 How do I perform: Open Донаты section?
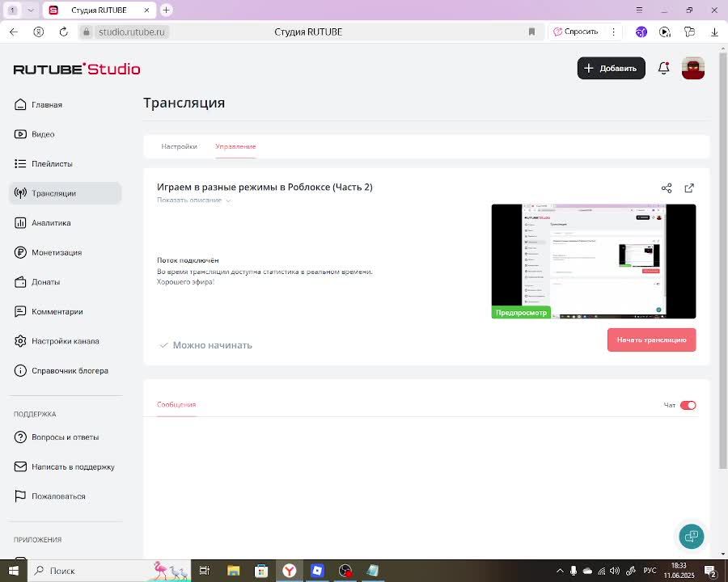[x=37, y=282]
